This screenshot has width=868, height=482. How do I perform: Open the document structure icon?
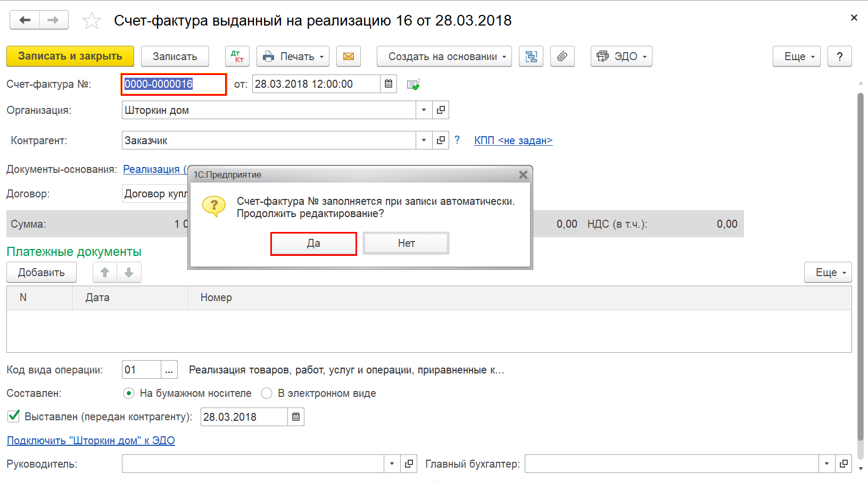pyautogui.click(x=531, y=56)
